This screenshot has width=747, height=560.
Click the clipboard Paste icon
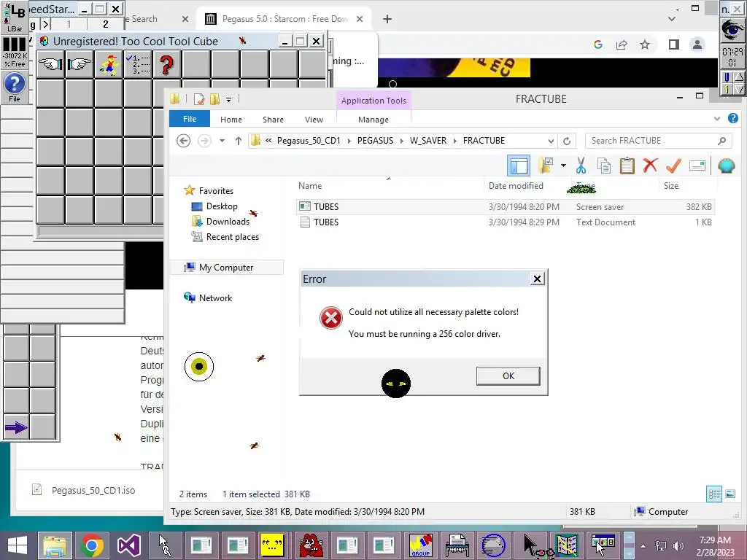tap(627, 166)
